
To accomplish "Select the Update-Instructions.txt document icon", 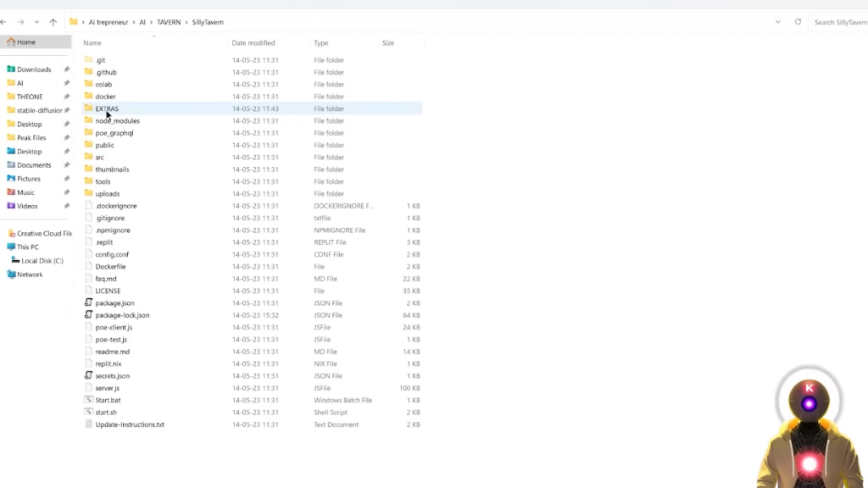I will 88,424.
